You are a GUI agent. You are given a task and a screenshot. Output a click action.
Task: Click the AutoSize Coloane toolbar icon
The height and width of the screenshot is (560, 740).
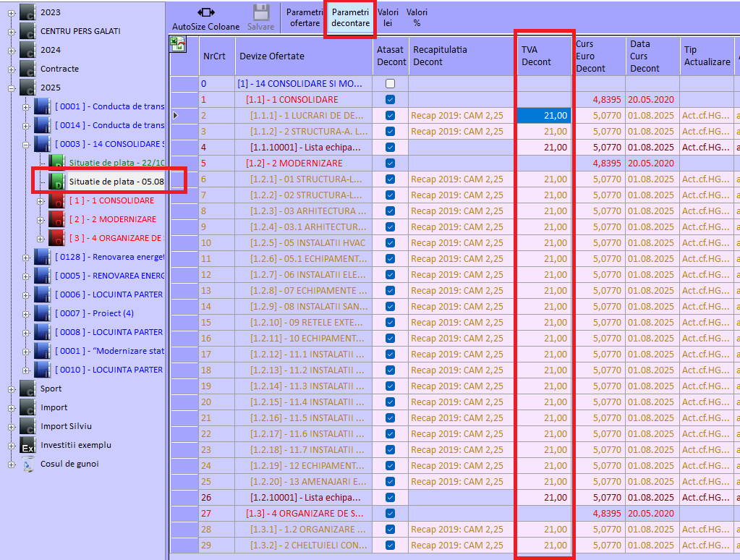[205, 12]
